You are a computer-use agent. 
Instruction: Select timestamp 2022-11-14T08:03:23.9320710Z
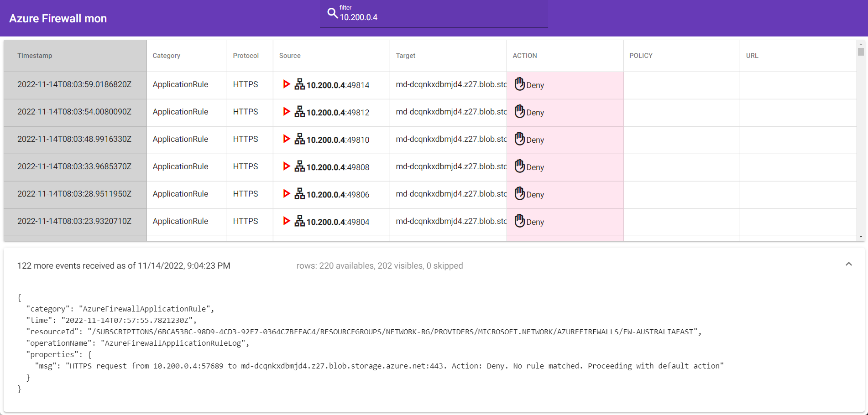[x=74, y=221]
